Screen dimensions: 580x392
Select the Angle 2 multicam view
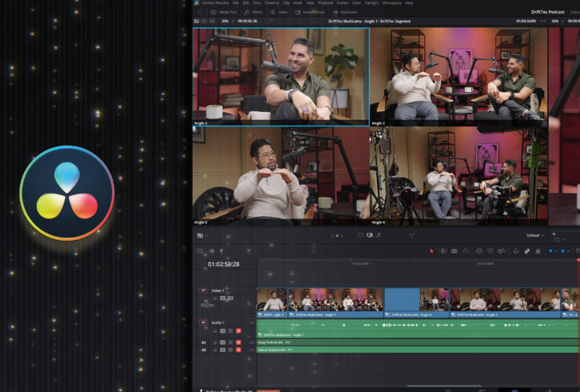click(458, 77)
